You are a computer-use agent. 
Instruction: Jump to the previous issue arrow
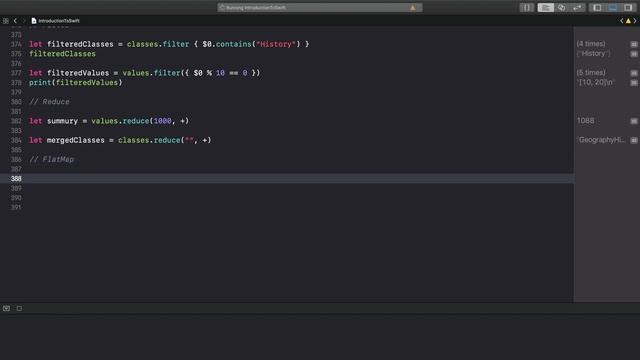click(622, 20)
